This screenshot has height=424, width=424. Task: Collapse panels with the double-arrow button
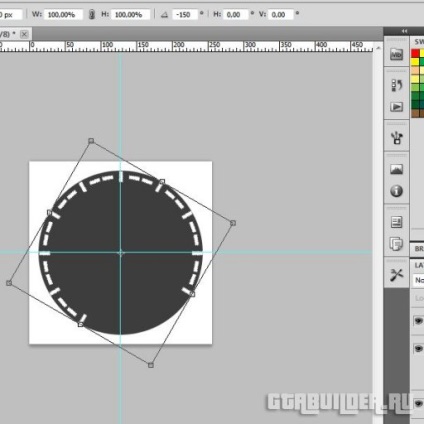tap(404, 31)
